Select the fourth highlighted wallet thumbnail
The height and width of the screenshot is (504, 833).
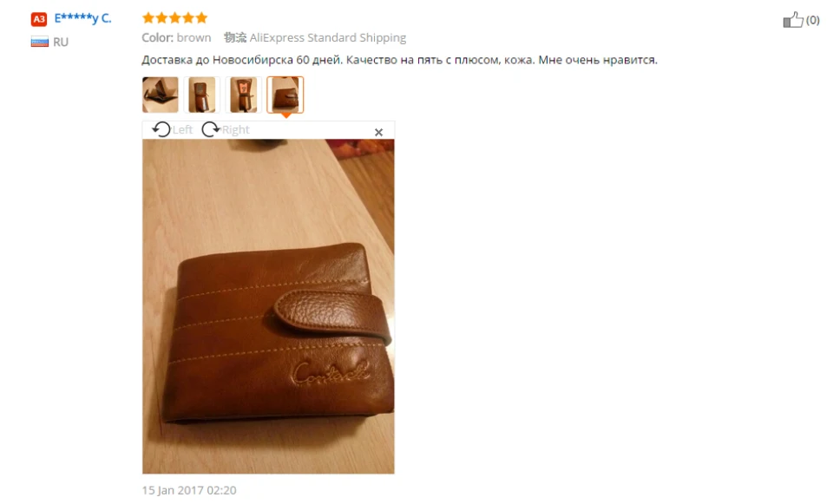285,95
